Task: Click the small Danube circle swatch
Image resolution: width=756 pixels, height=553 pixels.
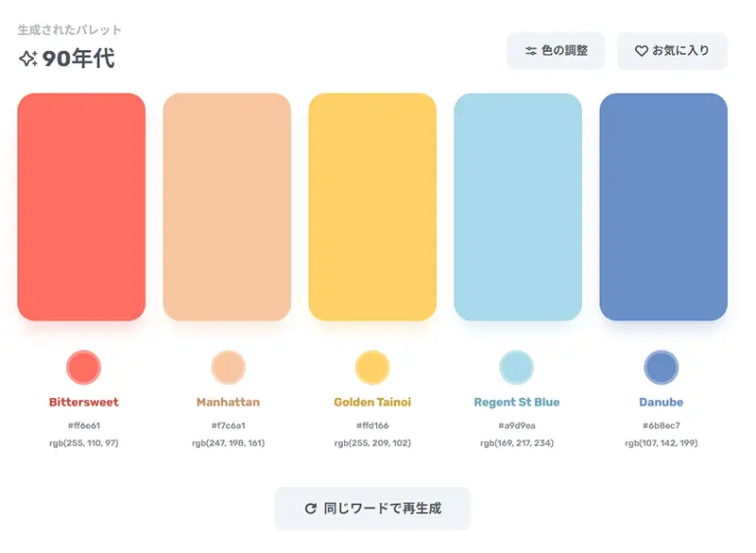Action: [661, 367]
